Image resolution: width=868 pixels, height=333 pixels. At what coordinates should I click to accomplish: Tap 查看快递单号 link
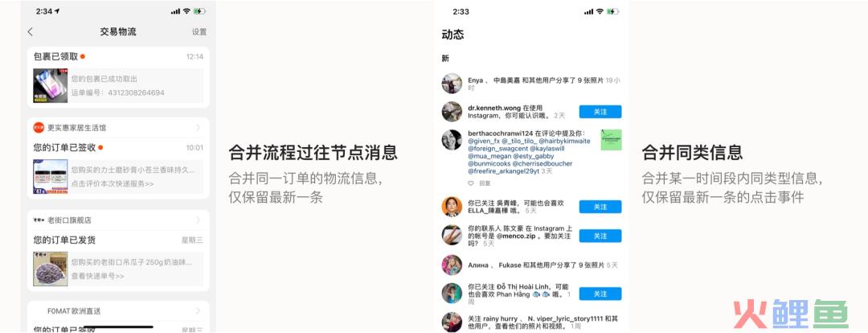point(97,276)
